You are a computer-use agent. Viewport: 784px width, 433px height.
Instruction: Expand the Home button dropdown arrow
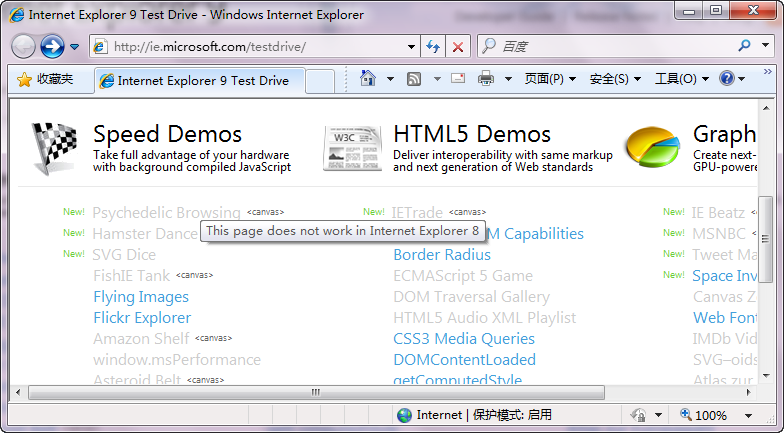[390, 79]
